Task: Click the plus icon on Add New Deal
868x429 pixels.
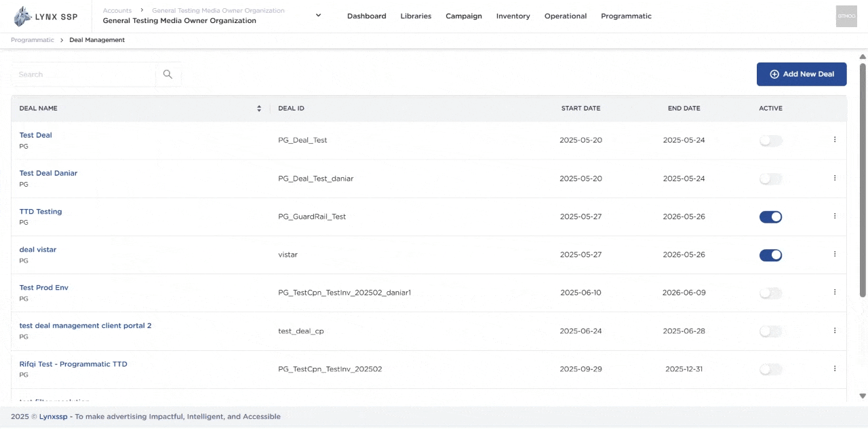Action: click(x=774, y=74)
